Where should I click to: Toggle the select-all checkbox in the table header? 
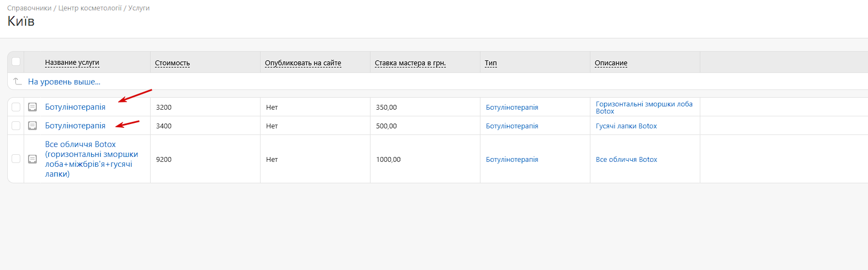16,61
